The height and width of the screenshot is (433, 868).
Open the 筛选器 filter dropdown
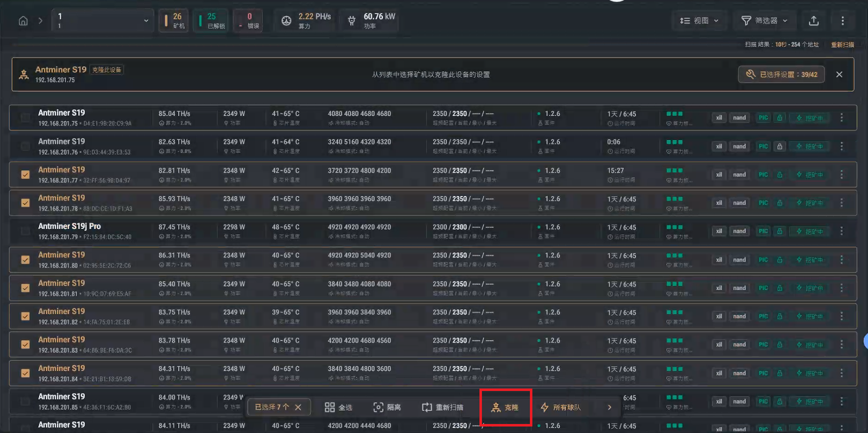click(x=764, y=20)
